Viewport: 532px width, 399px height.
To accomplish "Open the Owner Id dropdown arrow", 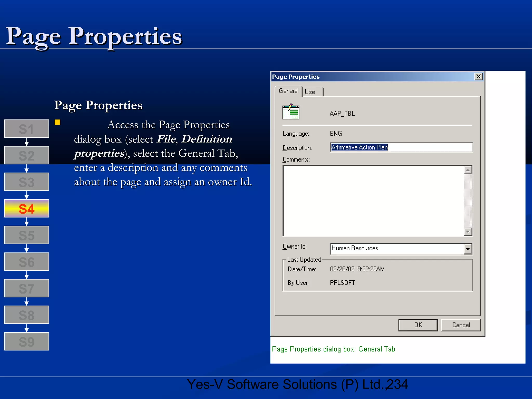I will (x=468, y=249).
